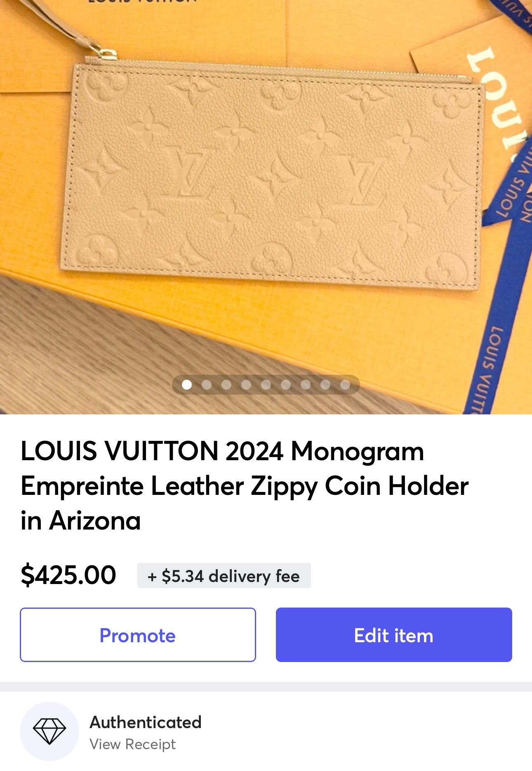Open the Promote button
The height and width of the screenshot is (771, 532).
[x=138, y=635]
